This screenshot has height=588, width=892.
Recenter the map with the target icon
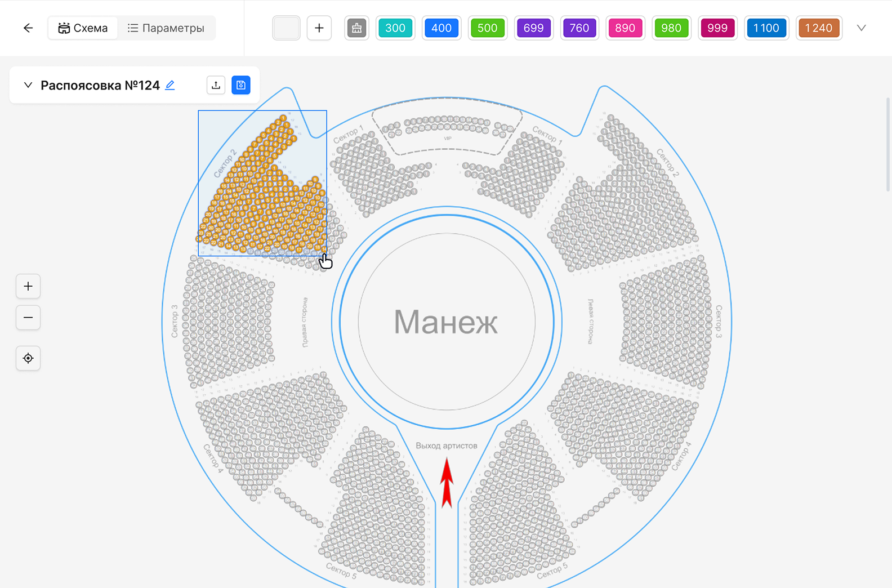coord(28,358)
